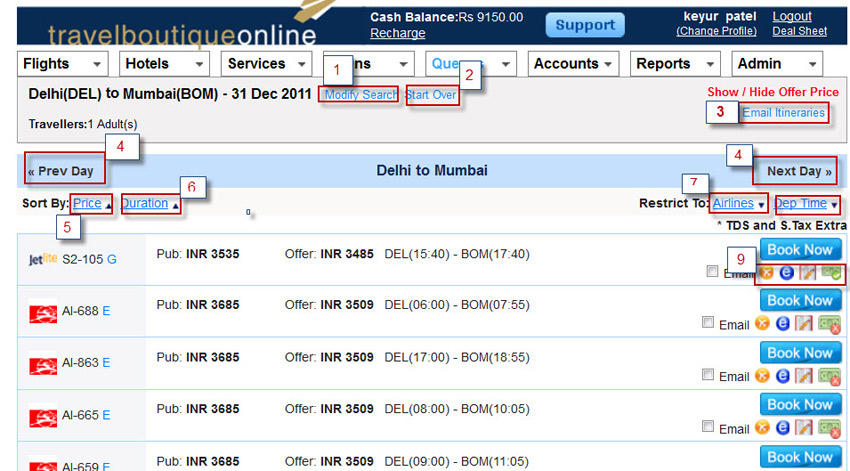Click the green-check money icon for flight S2-105
The width and height of the screenshot is (850, 471).
pyautogui.click(x=829, y=272)
